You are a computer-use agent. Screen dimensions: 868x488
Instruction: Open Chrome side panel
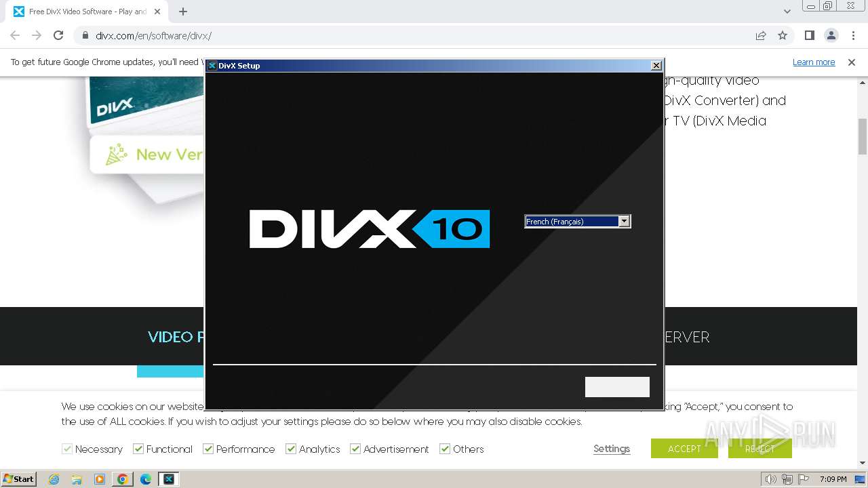point(809,35)
